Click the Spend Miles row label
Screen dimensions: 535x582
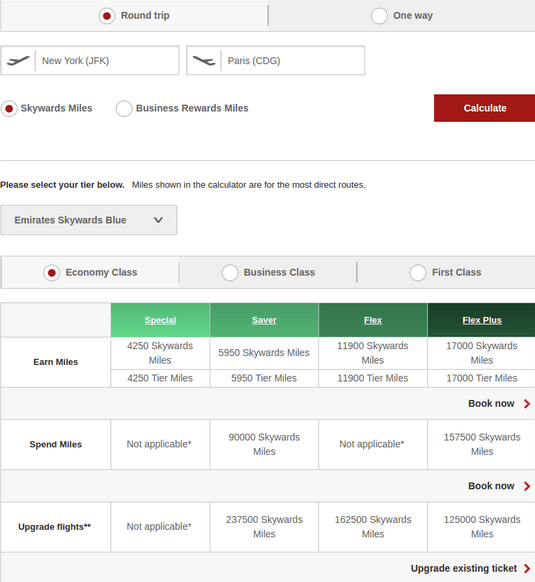(x=56, y=444)
